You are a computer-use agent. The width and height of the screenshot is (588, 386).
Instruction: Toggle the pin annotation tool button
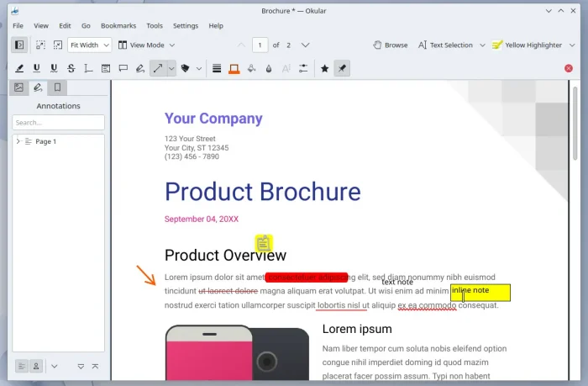342,68
